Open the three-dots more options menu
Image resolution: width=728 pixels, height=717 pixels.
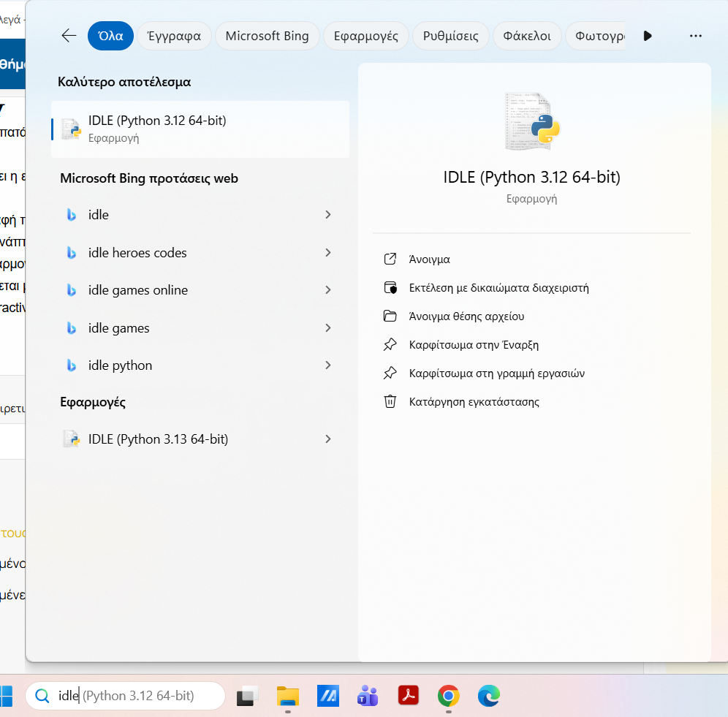click(x=695, y=36)
